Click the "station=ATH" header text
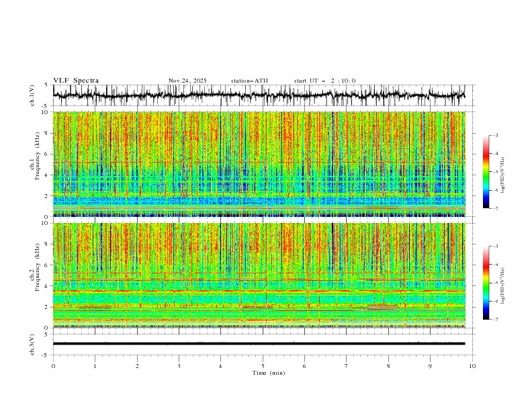The width and height of the screenshot is (532, 411). point(249,81)
